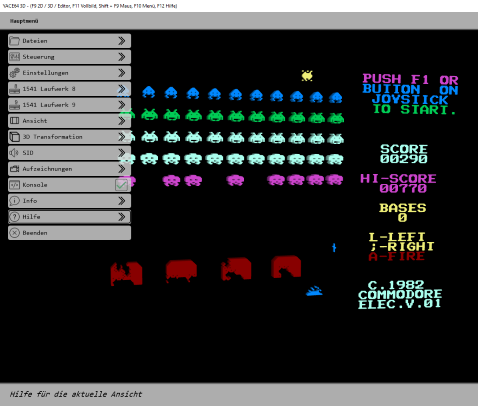Click the info circle icon

click(14, 201)
